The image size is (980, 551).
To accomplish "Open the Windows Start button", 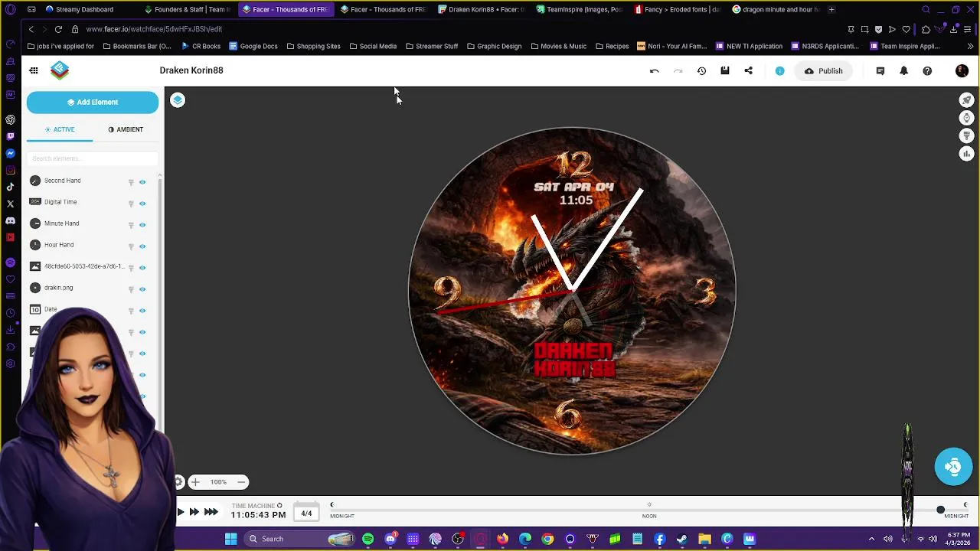I will click(x=230, y=539).
